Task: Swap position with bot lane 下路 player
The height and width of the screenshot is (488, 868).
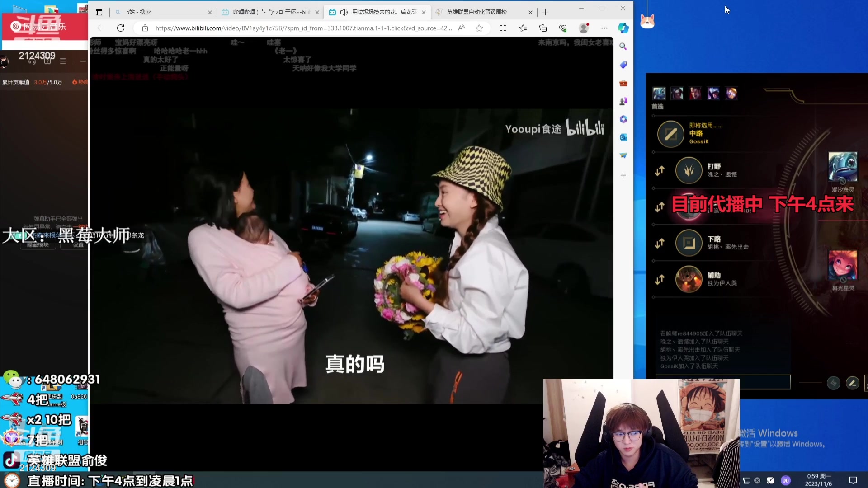Action: [660, 243]
